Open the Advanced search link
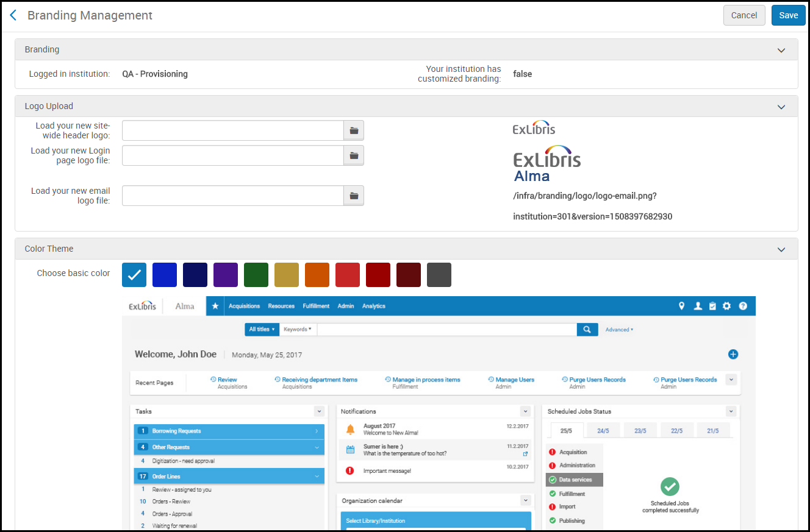Viewport: 810px width, 532px height. [x=619, y=330]
